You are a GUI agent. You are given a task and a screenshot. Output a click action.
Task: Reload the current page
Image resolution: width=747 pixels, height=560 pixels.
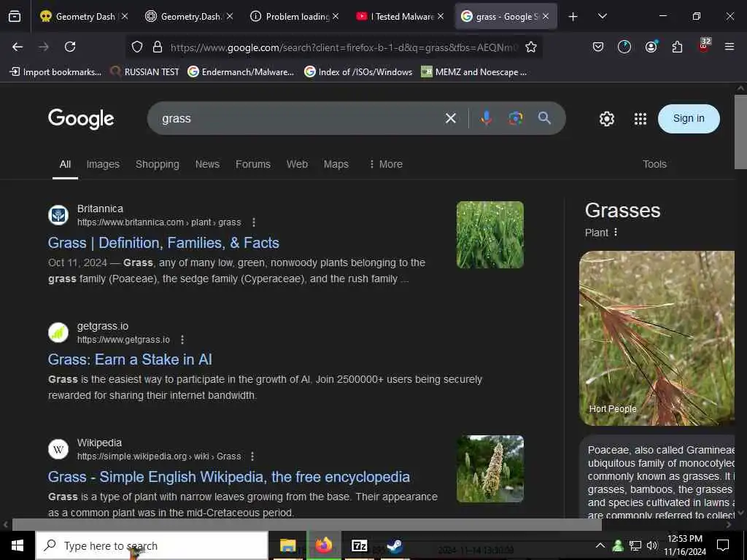pyautogui.click(x=70, y=47)
